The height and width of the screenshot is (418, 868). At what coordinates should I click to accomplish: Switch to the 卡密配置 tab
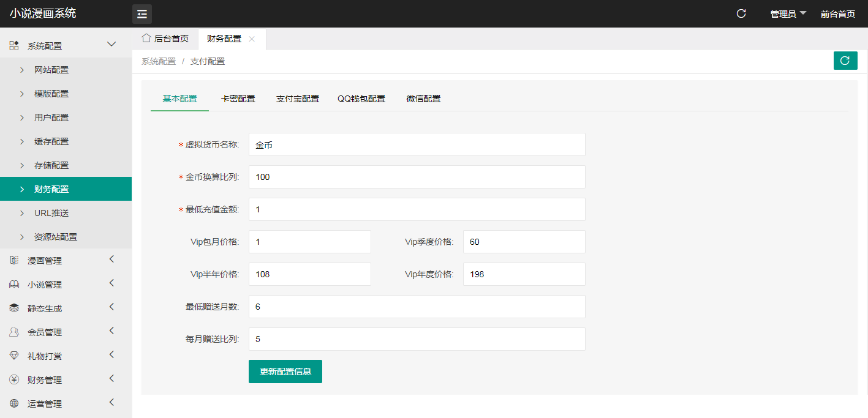pos(238,98)
